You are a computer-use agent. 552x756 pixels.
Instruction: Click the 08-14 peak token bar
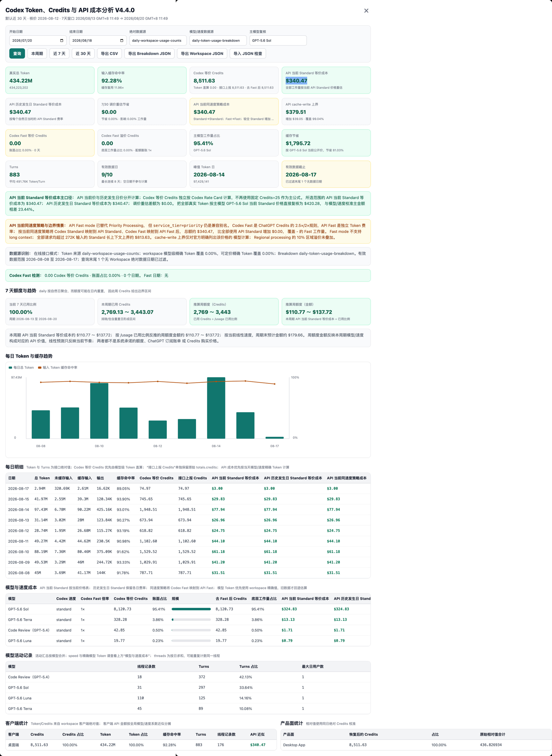coord(216,408)
